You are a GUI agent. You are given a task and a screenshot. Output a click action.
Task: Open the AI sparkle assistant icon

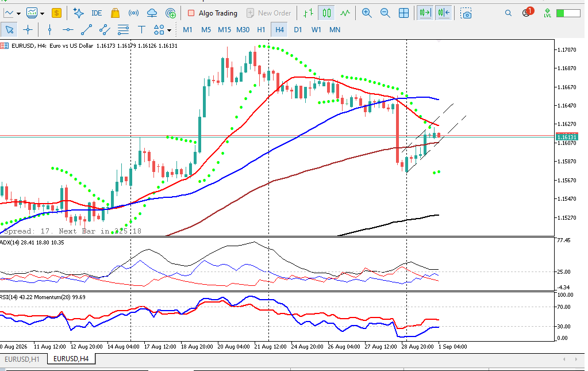(78, 13)
